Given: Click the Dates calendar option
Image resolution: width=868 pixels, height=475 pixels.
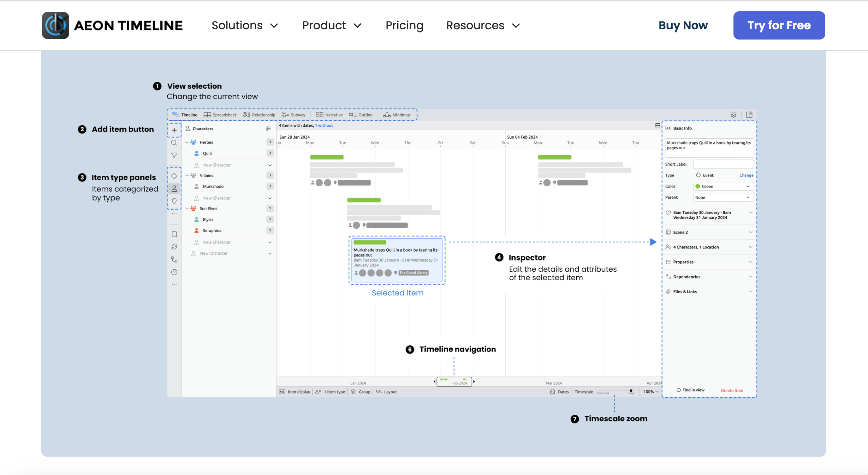Looking at the screenshot, I should (559, 392).
